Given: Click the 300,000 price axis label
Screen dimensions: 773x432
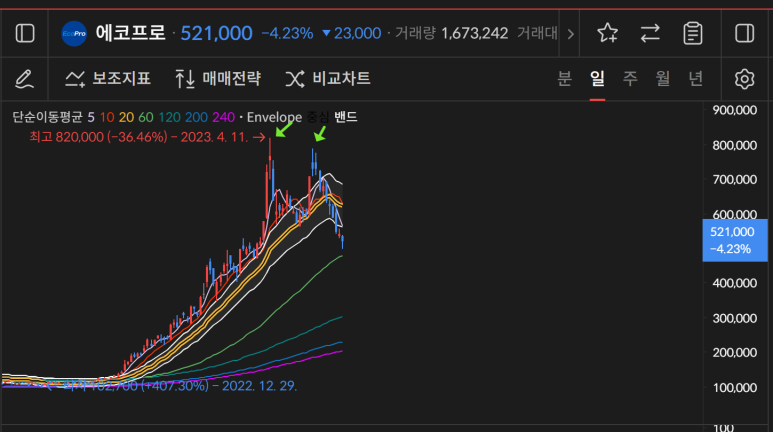Looking at the screenshot, I should tap(735, 318).
